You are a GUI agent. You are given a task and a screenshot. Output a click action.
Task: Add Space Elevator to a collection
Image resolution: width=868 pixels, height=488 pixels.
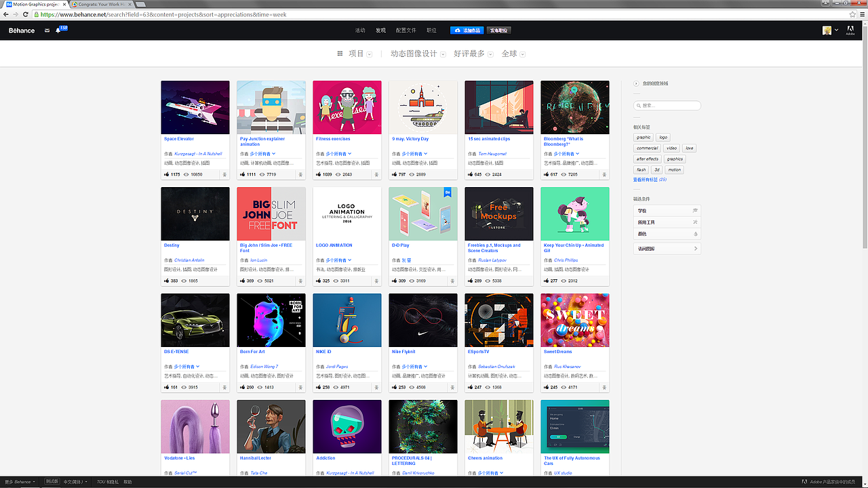(224, 174)
